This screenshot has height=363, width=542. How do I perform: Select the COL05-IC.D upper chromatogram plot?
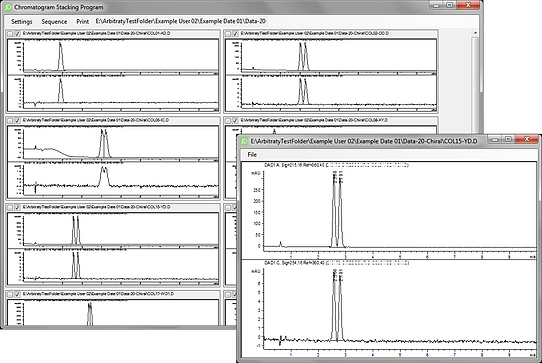tap(113, 143)
